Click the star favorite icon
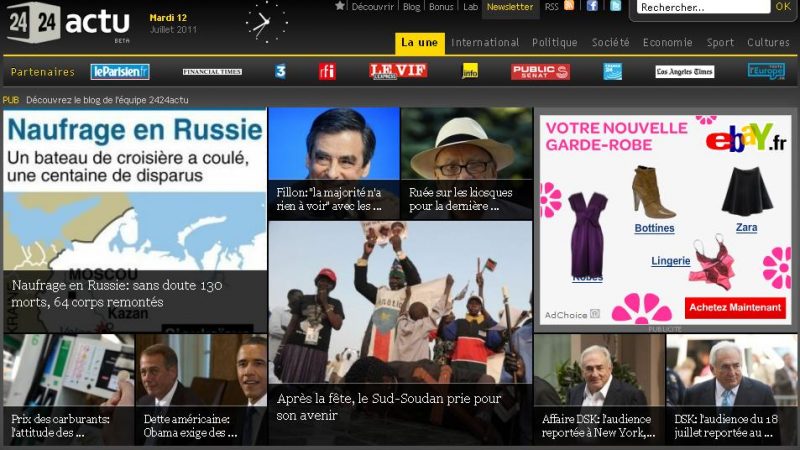 coord(340,6)
